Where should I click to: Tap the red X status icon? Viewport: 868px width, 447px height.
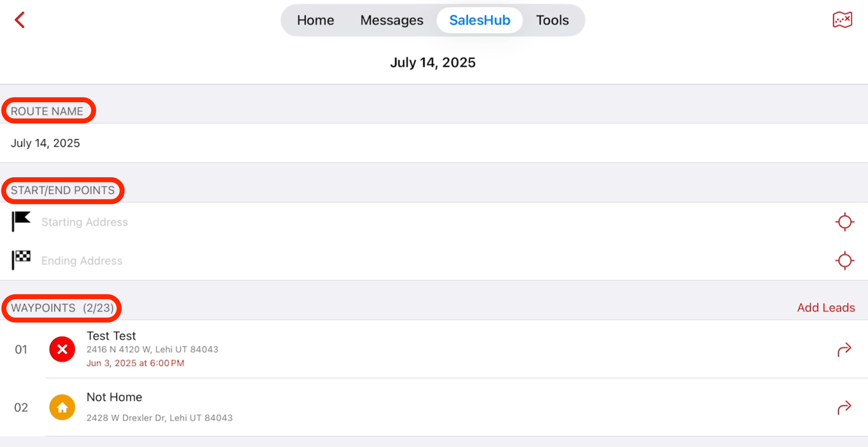62,349
